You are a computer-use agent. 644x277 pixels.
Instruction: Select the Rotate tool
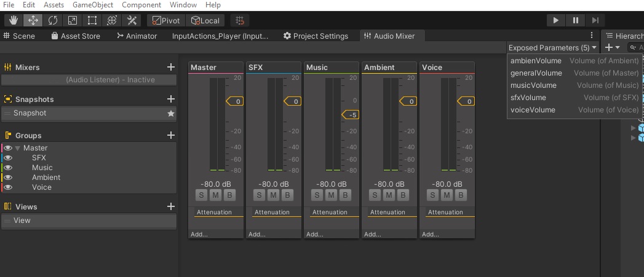(52, 20)
